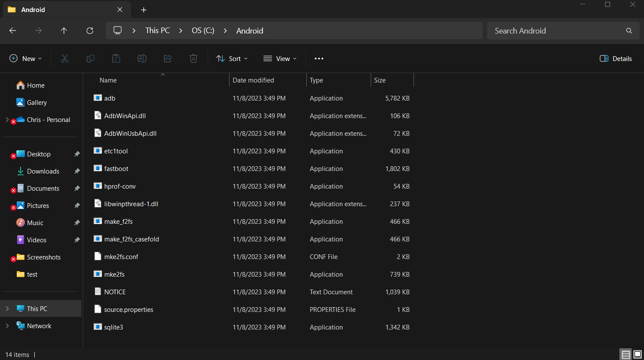This screenshot has height=360, width=644.
Task: Click pin icon next to Downloads
Action: point(77,171)
